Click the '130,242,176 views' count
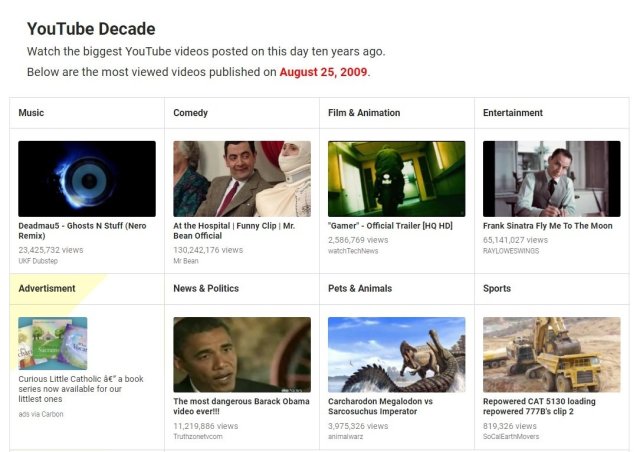This screenshot has height=452, width=640. click(x=208, y=250)
